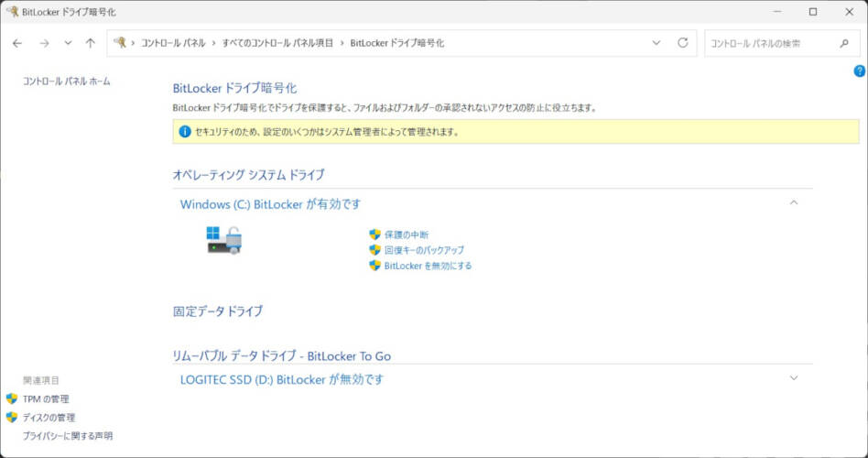This screenshot has height=458, width=868.
Task: Click Windows (C:) BitLocker が有効です heading
Action: [x=270, y=204]
